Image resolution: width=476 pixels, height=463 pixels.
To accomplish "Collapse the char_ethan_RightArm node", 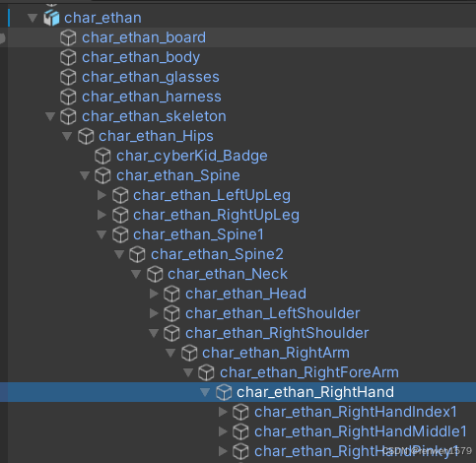I will 170,353.
